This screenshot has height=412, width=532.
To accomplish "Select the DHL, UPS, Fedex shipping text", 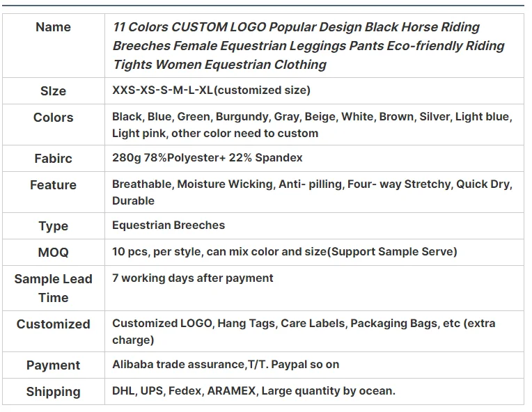I will coord(253,391).
